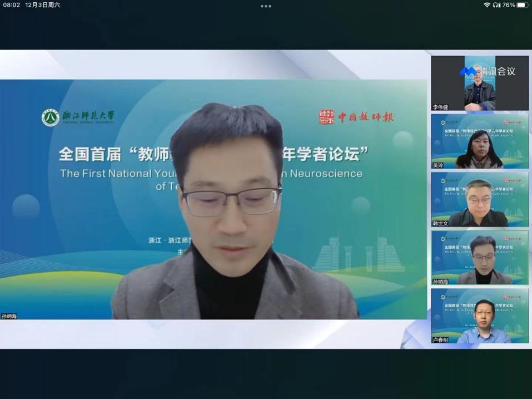This screenshot has width=532, height=399.
Task: Tap the 李伟健 name label
Action: (x=440, y=107)
